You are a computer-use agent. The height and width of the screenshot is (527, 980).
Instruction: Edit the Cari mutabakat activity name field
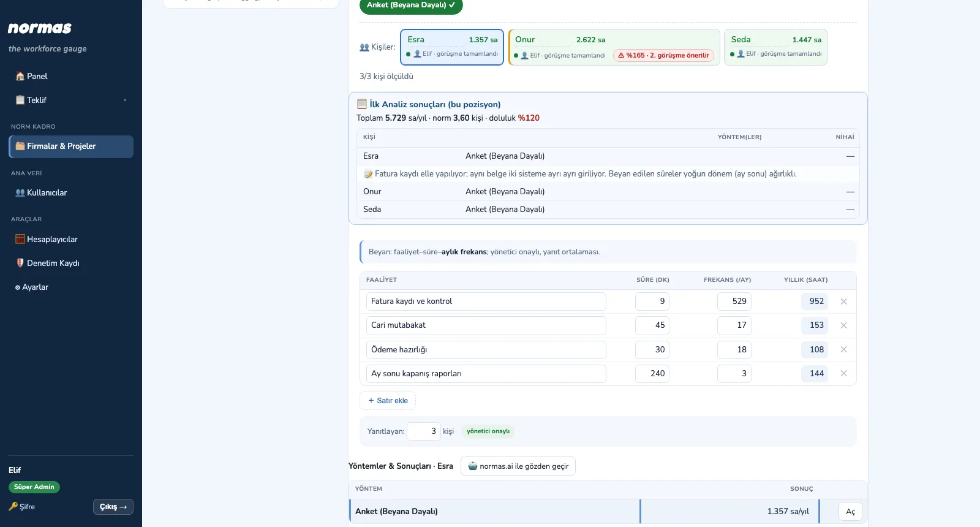486,325
